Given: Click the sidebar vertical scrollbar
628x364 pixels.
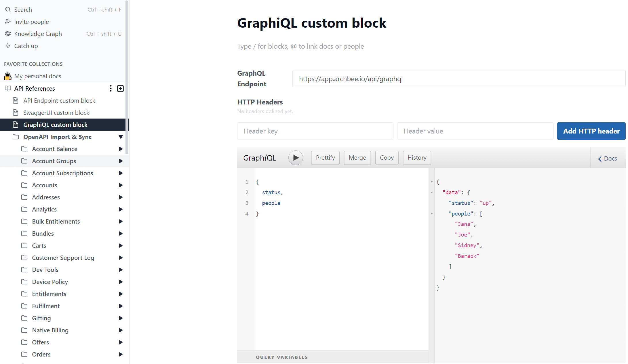Looking at the screenshot, I should pyautogui.click(x=127, y=78).
